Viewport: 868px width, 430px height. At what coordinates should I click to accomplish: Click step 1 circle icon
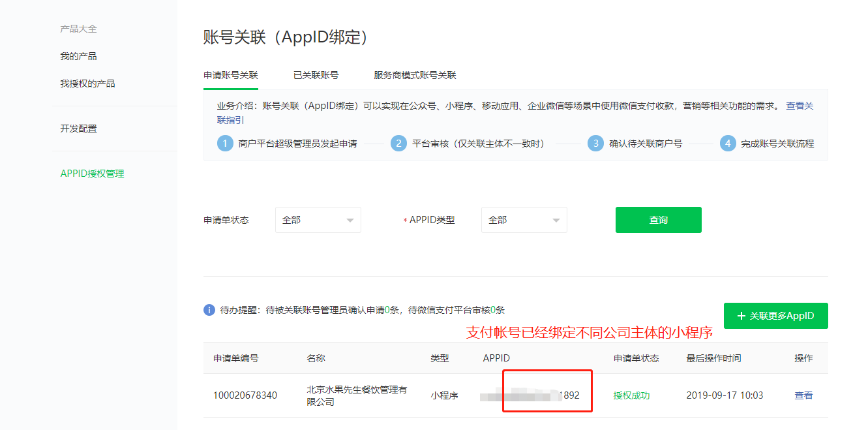click(225, 144)
